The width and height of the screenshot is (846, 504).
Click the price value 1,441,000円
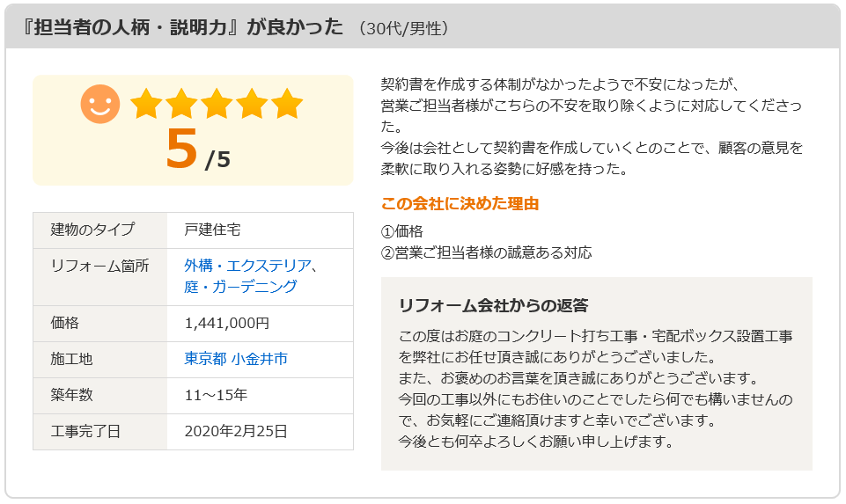[x=226, y=324]
